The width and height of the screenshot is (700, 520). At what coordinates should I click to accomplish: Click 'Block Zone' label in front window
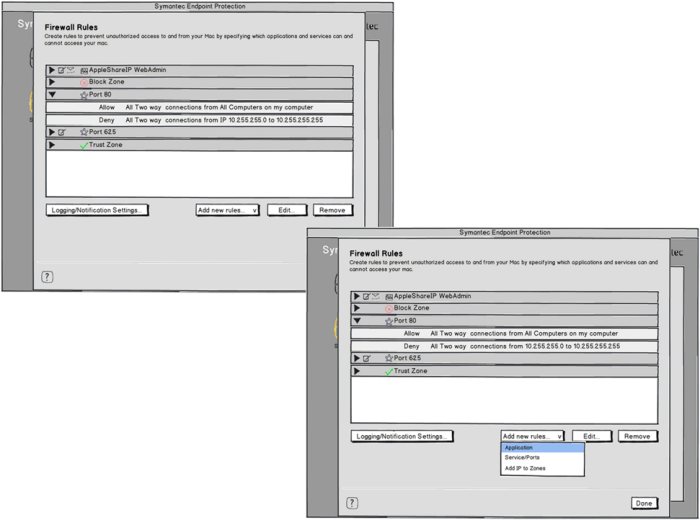(412, 308)
